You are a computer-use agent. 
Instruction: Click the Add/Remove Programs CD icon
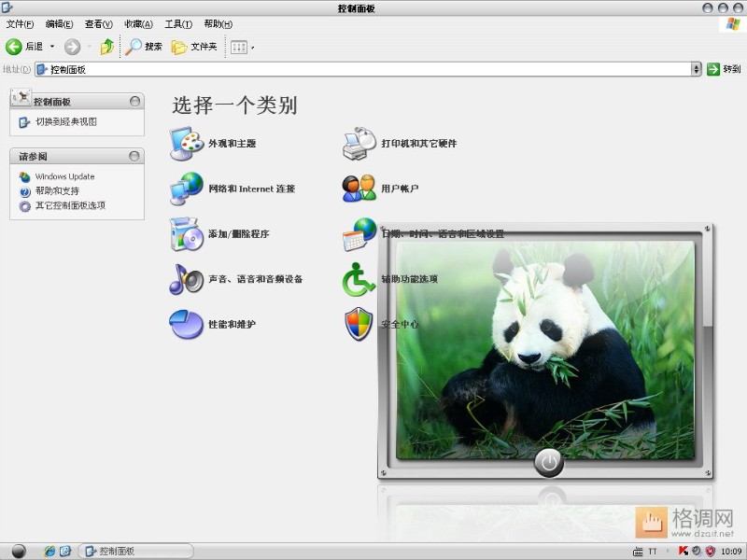click(x=187, y=234)
